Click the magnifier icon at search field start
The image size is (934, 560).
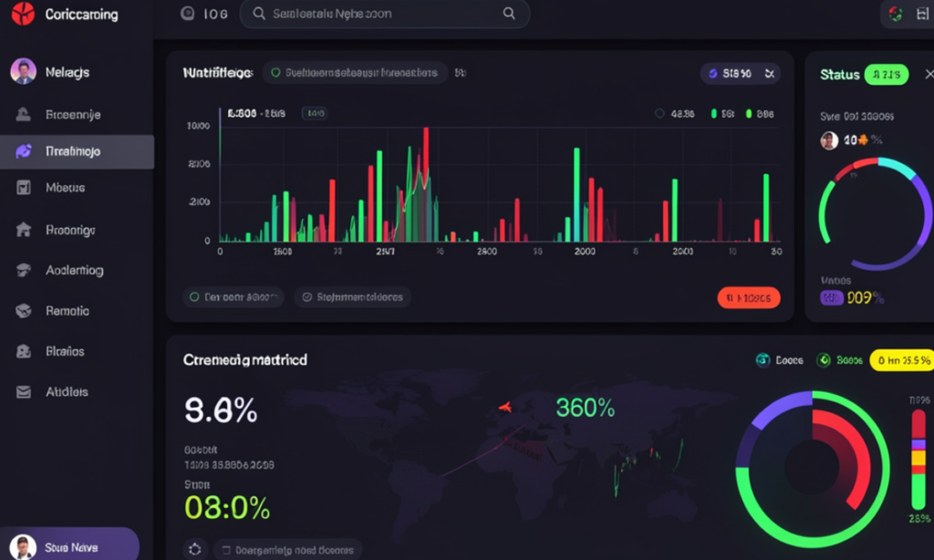[x=258, y=14]
